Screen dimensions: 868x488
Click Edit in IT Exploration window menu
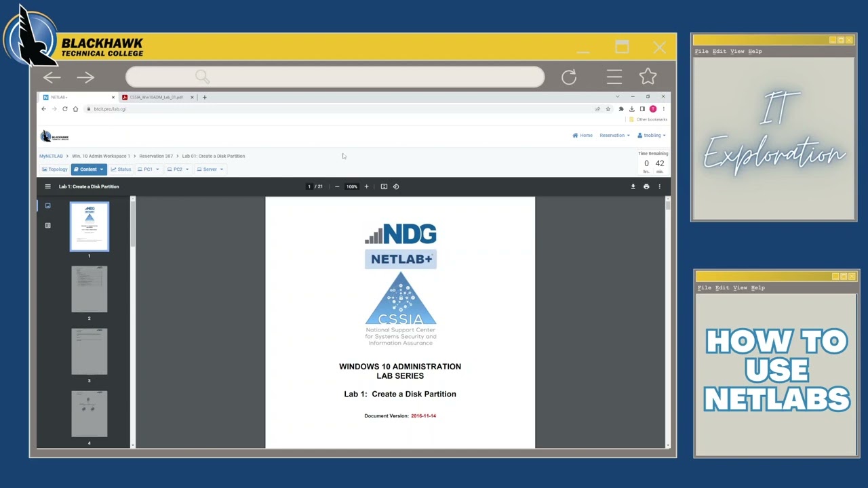(x=719, y=52)
